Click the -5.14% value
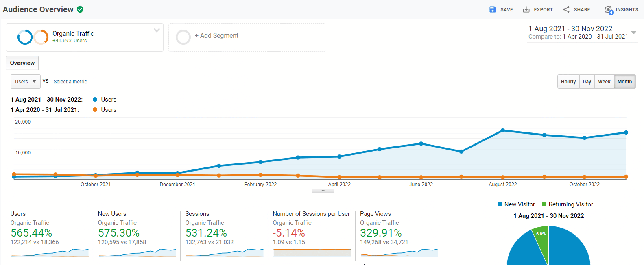 [289, 233]
